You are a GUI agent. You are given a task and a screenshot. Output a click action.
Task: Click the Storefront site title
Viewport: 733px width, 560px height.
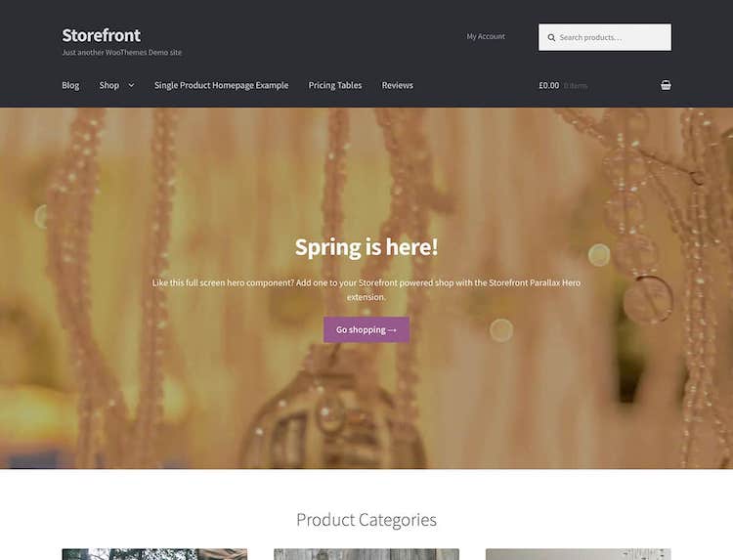point(101,35)
